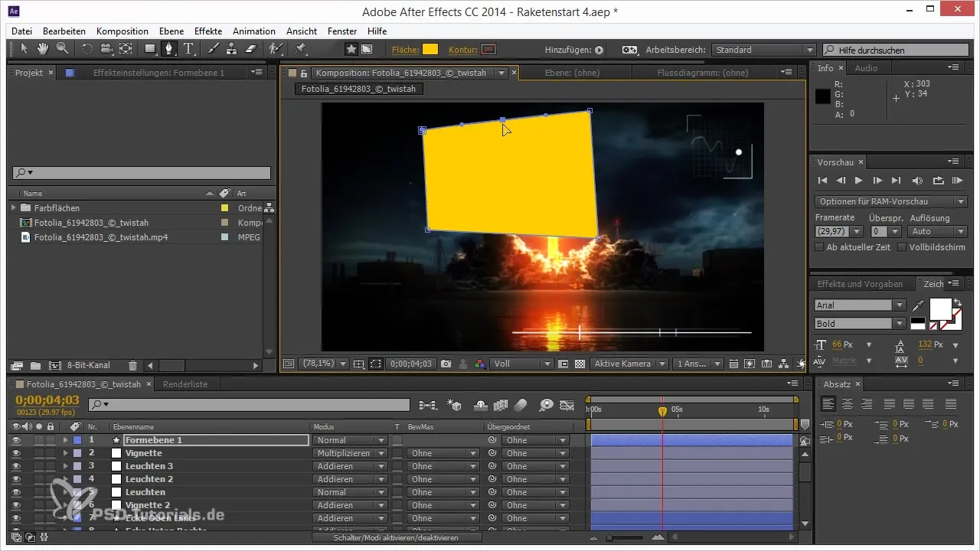980x551 pixels.
Task: Open the Komposition menu
Action: click(122, 31)
